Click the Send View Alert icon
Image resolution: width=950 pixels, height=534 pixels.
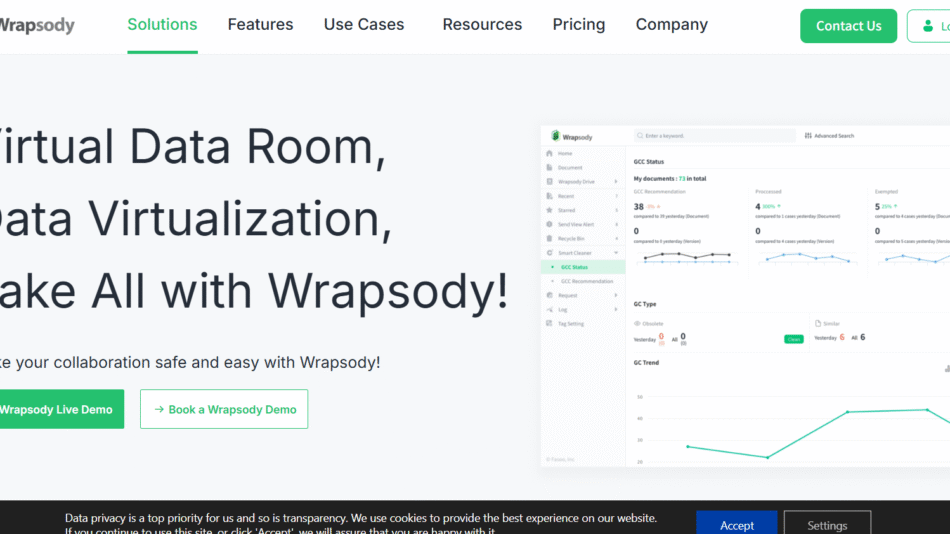(x=550, y=224)
